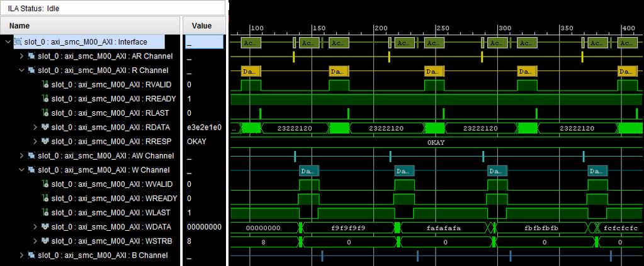644x266 pixels.
Task: Click the WSTRB value 8
Action: coord(189,241)
